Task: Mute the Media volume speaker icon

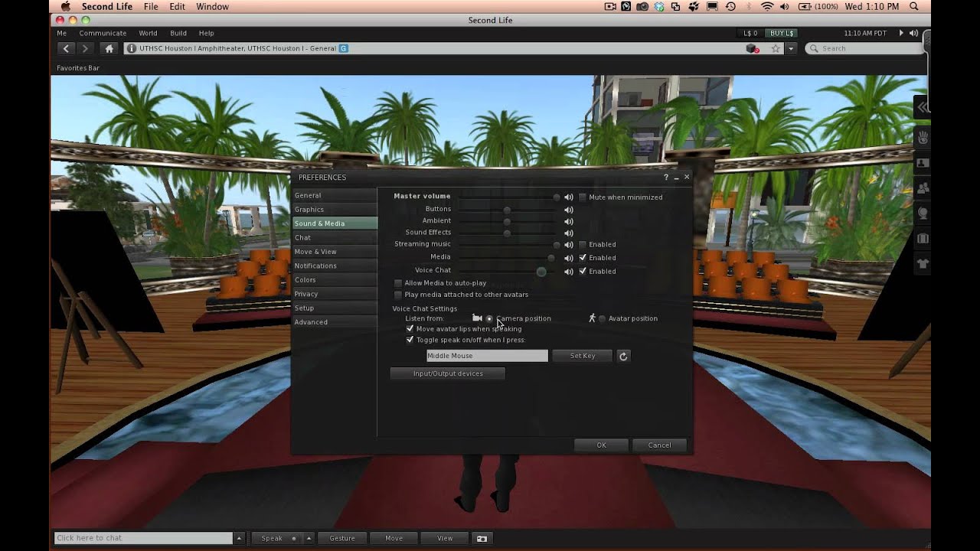Action: 569,258
